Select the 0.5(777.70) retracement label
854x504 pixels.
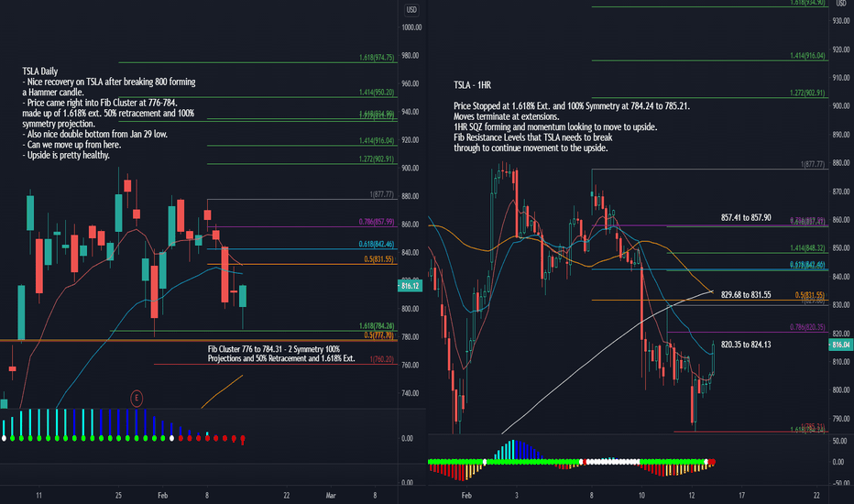379,335
